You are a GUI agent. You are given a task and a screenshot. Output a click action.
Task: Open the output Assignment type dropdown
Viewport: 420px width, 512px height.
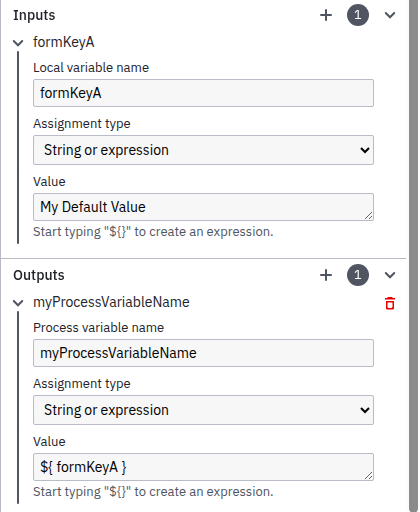click(203, 410)
